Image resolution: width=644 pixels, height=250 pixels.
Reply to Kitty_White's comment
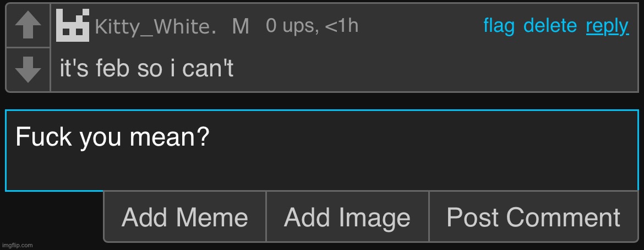(x=607, y=25)
